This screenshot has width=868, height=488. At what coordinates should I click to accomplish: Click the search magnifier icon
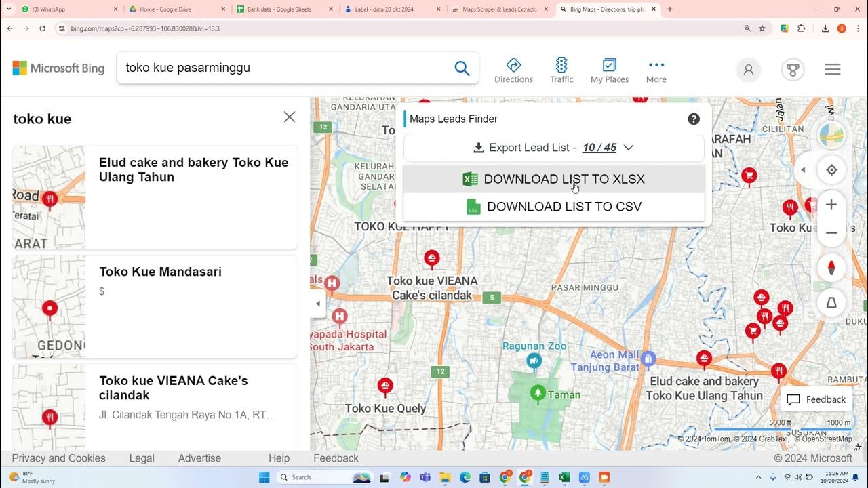point(462,68)
